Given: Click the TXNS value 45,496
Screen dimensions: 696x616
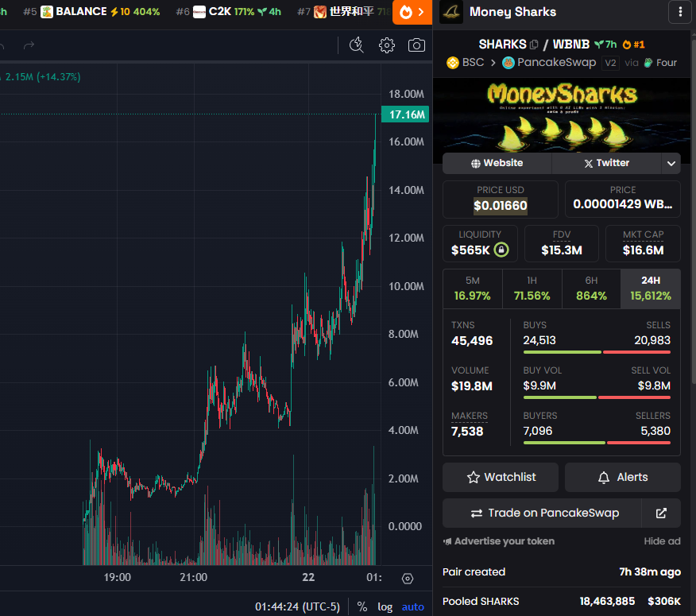Looking at the screenshot, I should click(472, 341).
